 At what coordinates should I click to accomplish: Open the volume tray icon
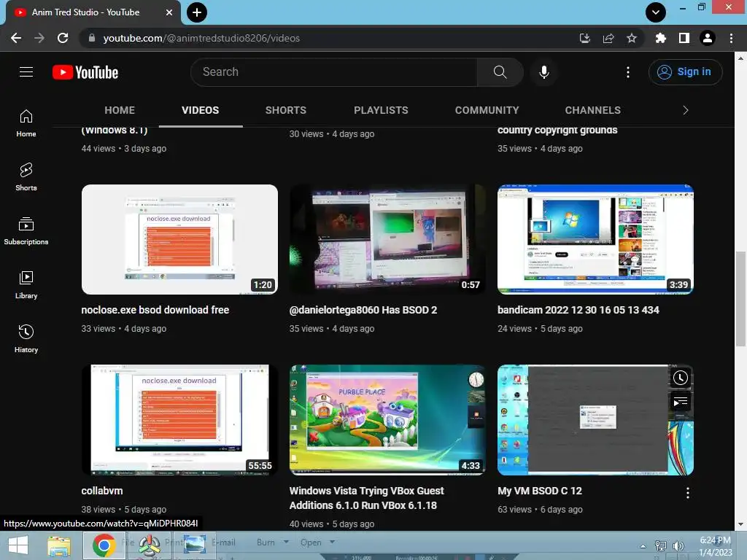pyautogui.click(x=678, y=545)
